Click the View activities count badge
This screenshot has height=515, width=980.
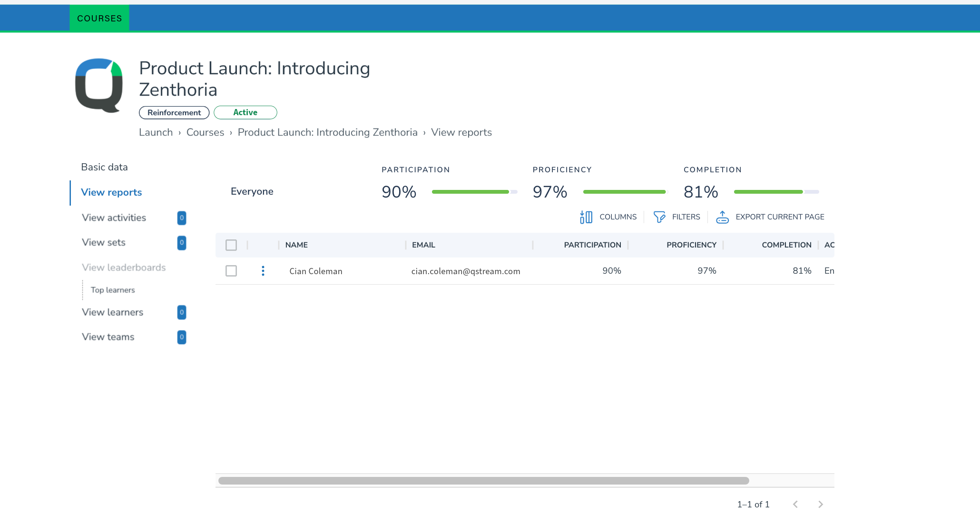pos(182,218)
